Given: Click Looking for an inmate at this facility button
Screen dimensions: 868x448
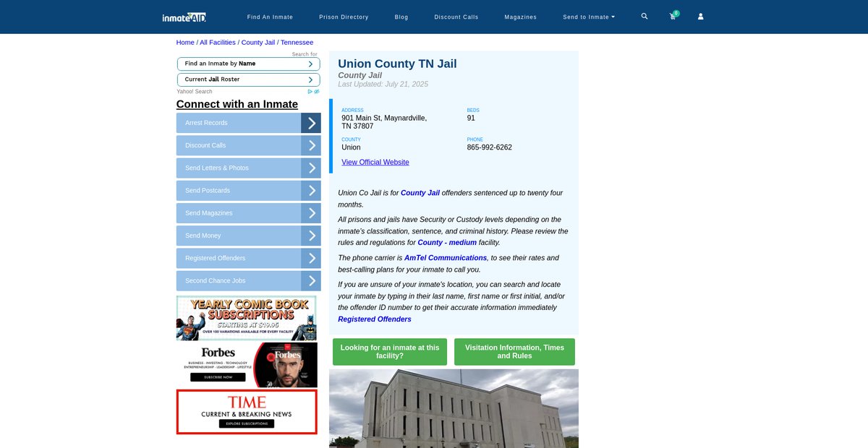Looking at the screenshot, I should 390,352.
